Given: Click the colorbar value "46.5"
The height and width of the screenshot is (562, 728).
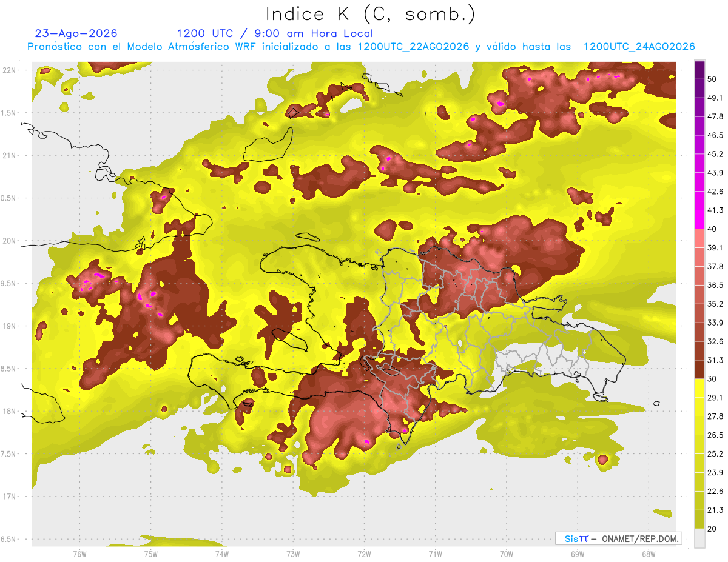Looking at the screenshot, I should coord(715,135).
